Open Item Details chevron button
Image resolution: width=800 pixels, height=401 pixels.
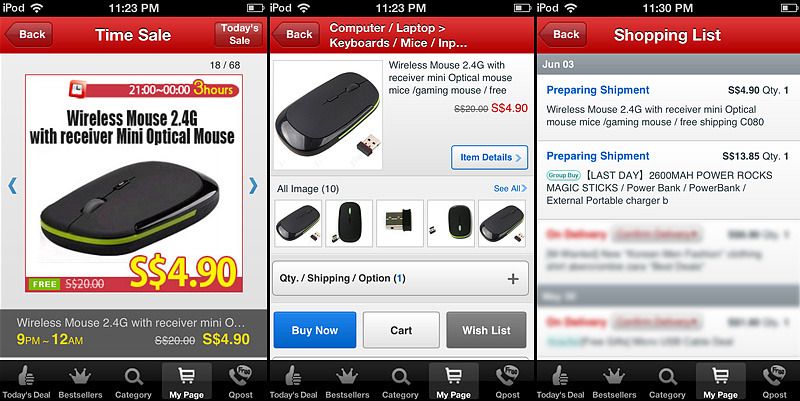pos(489,158)
